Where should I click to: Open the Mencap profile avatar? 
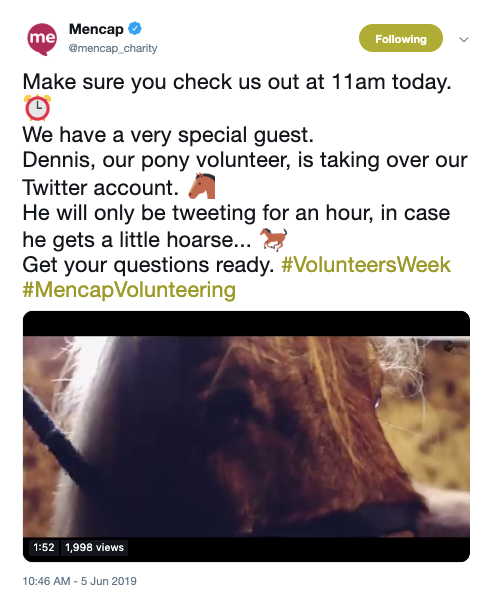[42, 39]
